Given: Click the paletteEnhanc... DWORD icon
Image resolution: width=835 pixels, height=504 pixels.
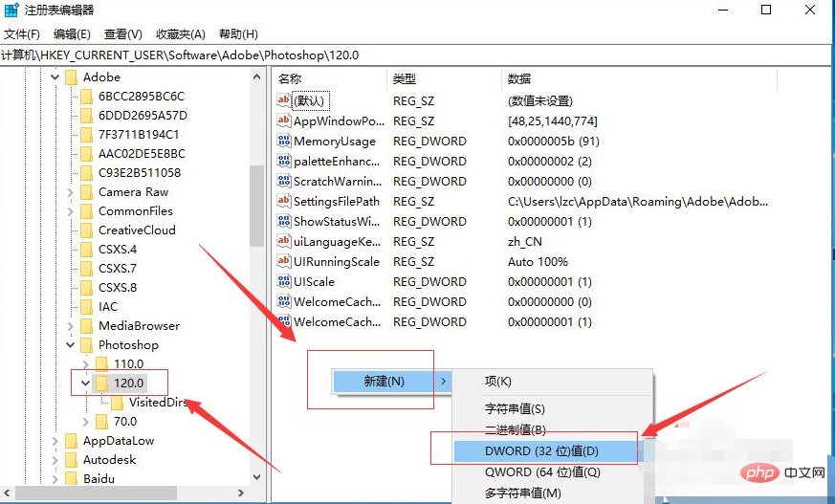Looking at the screenshot, I should [284, 161].
